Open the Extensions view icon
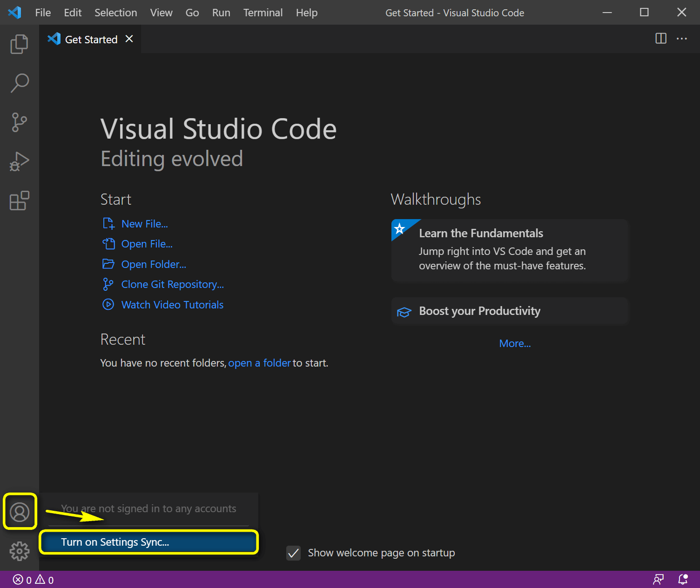Viewport: 700px width, 588px height. 19,200
